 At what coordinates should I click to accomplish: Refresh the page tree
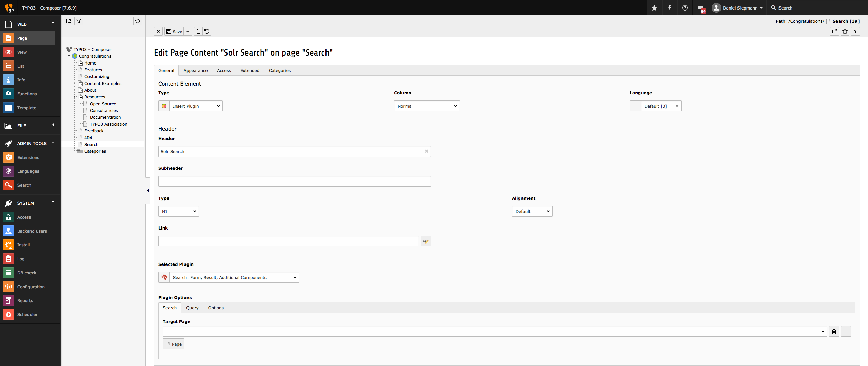point(138,21)
